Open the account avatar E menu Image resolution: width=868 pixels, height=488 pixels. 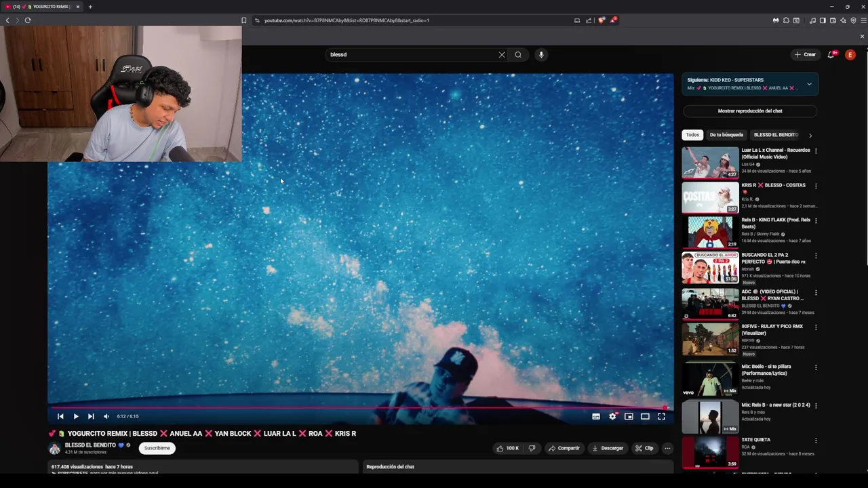[x=850, y=55]
